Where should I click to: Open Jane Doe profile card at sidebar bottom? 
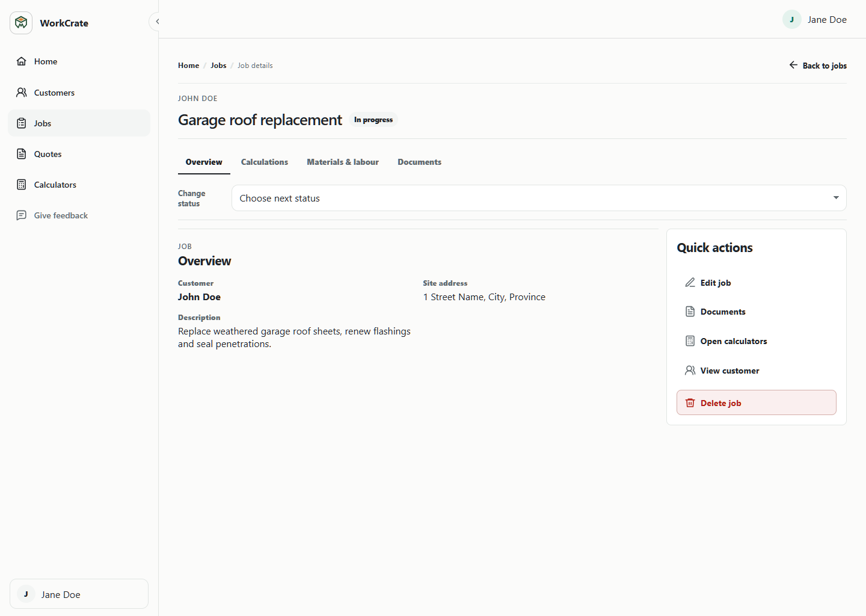(79, 594)
